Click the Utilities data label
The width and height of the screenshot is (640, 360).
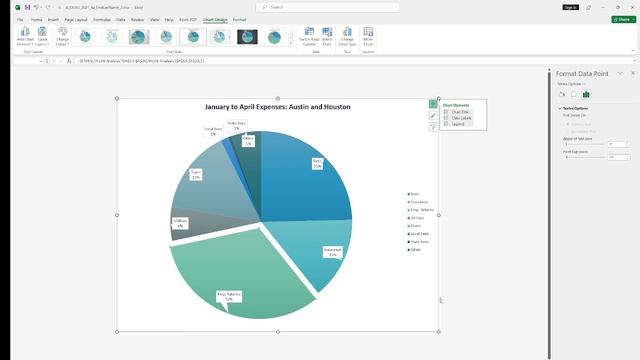click(x=180, y=223)
